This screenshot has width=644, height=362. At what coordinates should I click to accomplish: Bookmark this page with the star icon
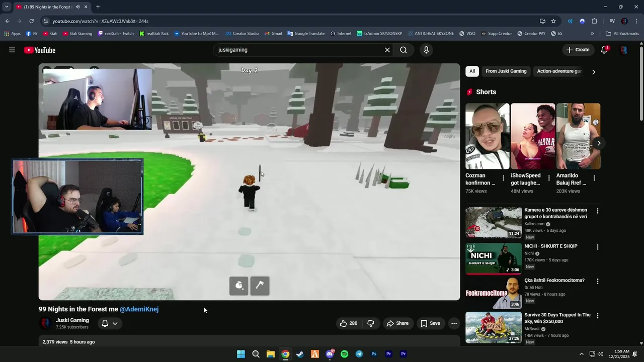click(553, 21)
